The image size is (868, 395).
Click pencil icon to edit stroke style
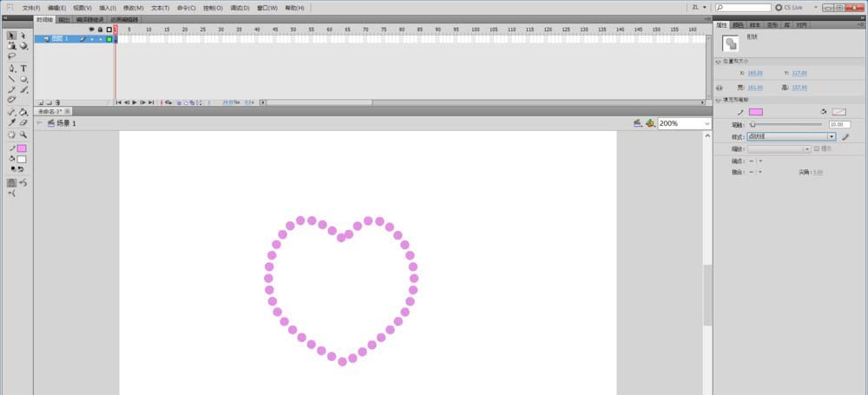point(845,136)
